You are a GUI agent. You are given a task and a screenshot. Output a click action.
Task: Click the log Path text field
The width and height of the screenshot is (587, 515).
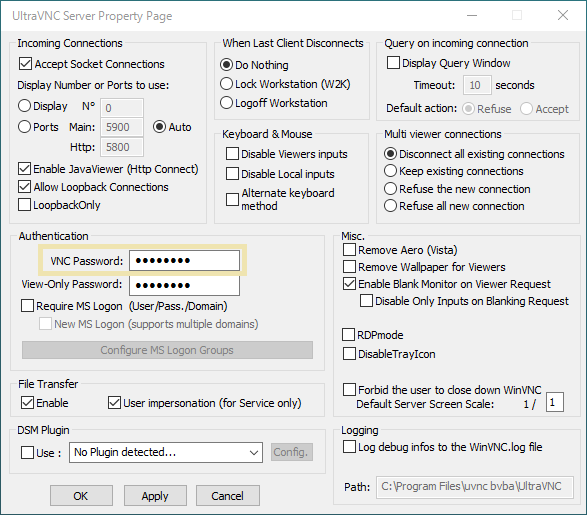click(475, 487)
